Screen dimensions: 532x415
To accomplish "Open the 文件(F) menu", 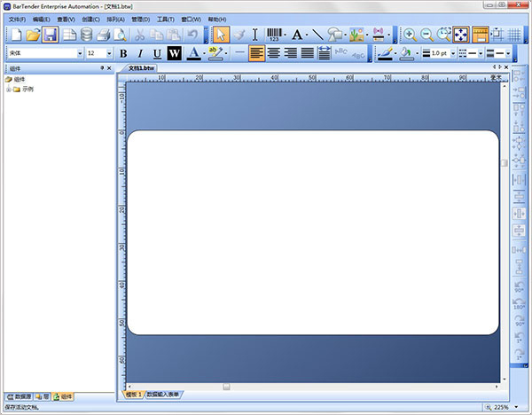I will (18, 19).
